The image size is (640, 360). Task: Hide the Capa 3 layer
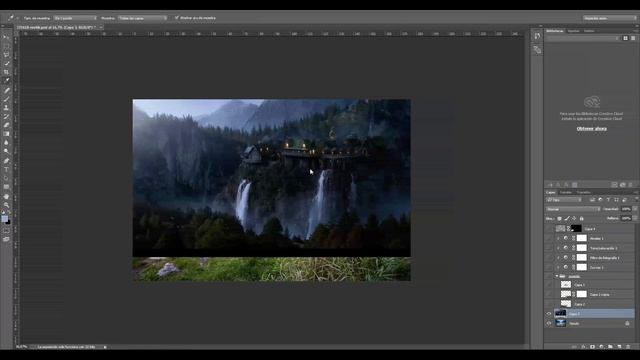549,314
